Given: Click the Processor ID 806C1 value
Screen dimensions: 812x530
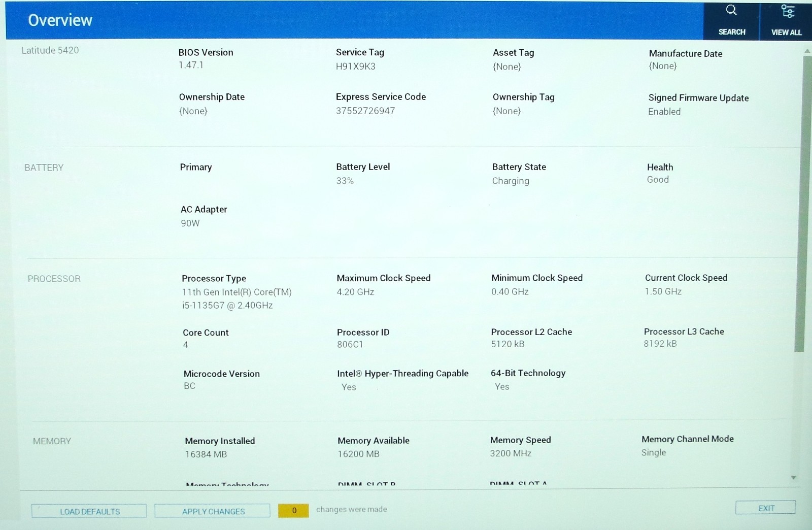Looking at the screenshot, I should [350, 344].
